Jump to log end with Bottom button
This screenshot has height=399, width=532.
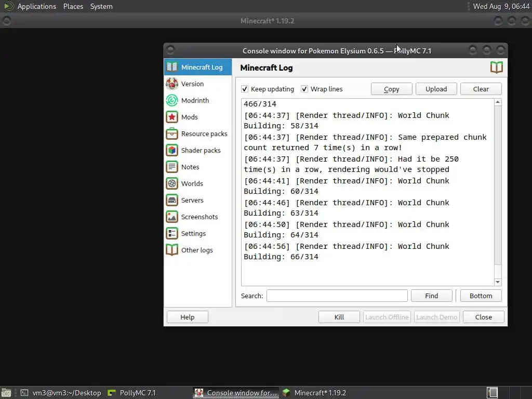[481, 296]
